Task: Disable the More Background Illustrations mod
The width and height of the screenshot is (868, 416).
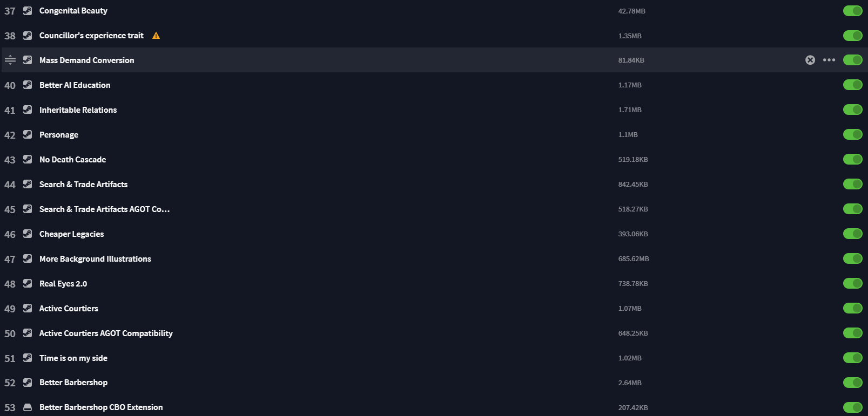Action: pyautogui.click(x=852, y=259)
